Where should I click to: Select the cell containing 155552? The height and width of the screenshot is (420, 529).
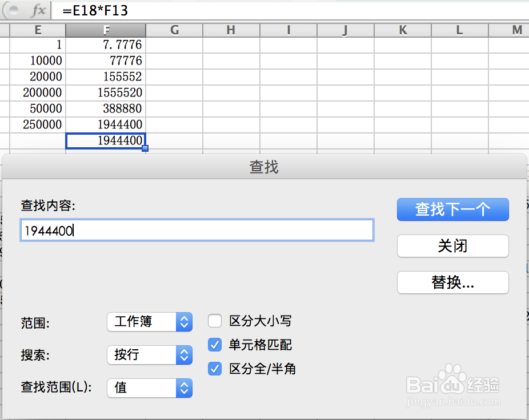106,76
